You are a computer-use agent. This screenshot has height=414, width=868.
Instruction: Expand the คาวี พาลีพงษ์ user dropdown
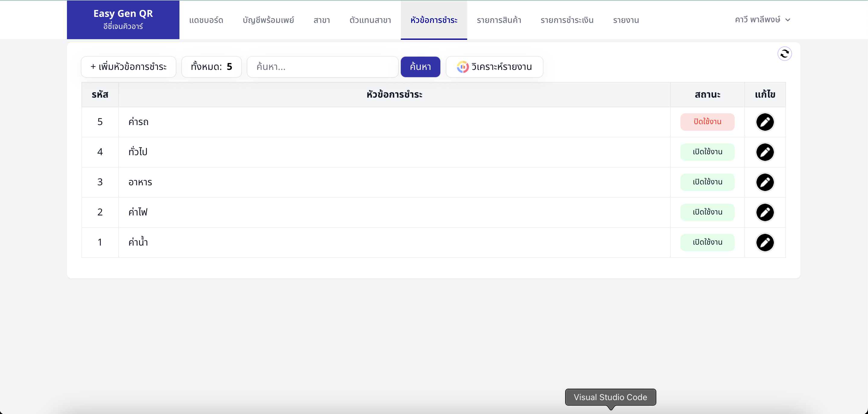762,20
